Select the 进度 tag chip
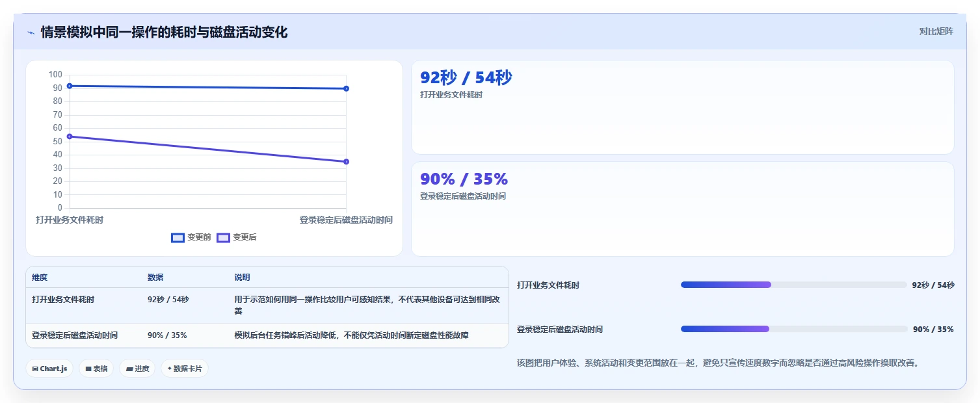The image size is (980, 403). click(137, 369)
